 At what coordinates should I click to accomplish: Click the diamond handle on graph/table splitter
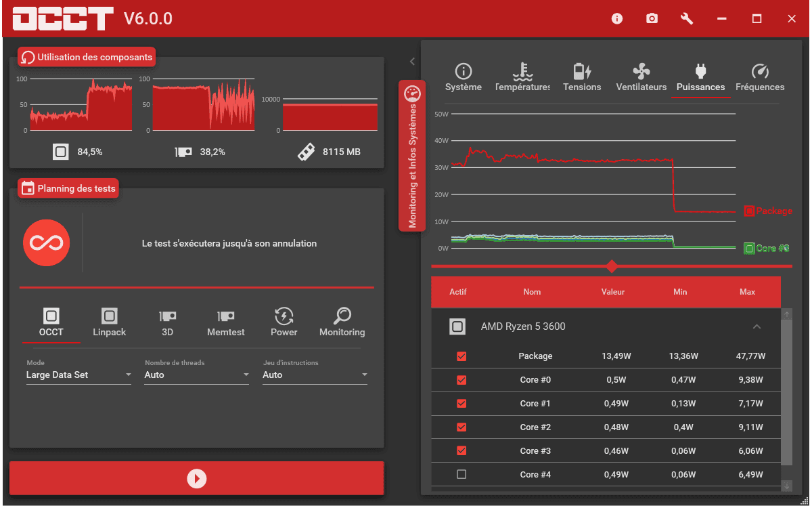click(x=612, y=266)
